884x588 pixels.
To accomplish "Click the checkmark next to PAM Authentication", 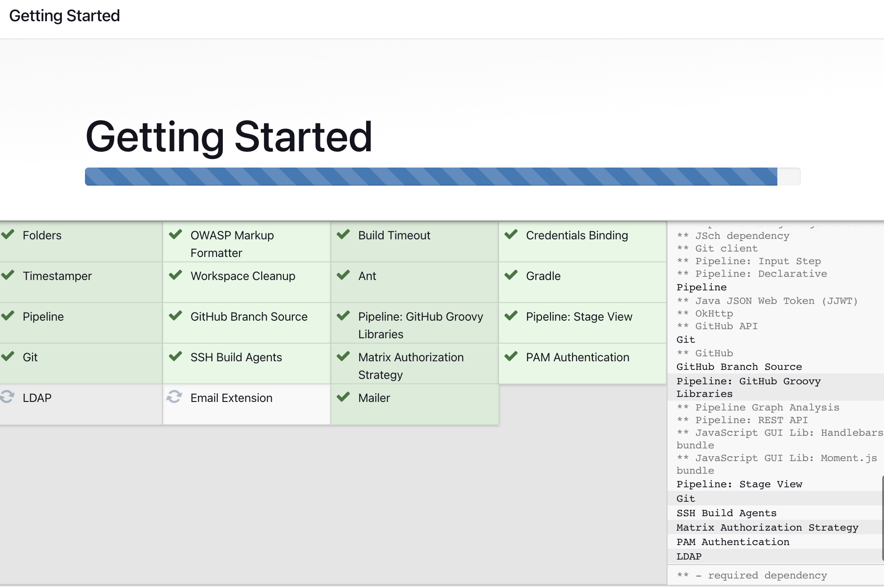I will (511, 356).
